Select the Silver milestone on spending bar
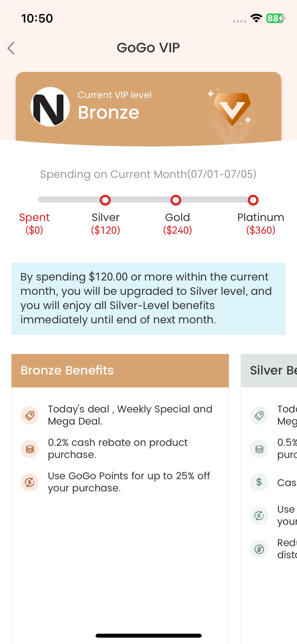This screenshot has width=297, height=644. [x=105, y=200]
